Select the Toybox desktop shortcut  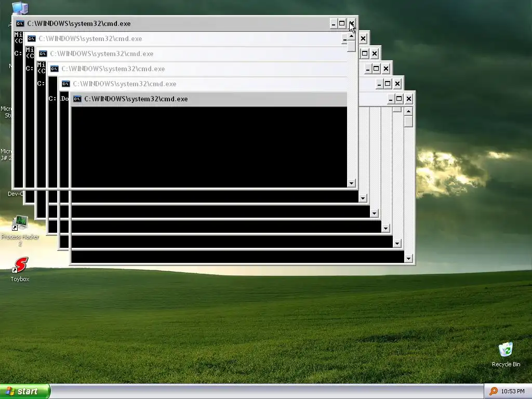(x=20, y=270)
